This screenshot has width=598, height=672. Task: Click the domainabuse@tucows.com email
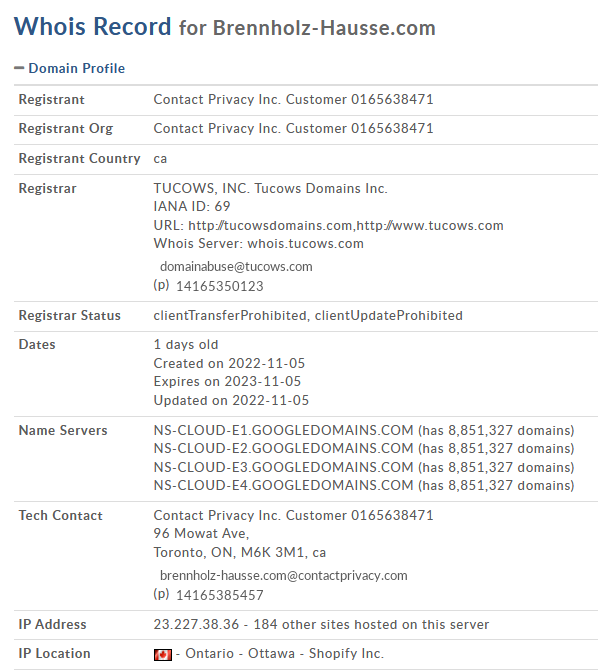pos(236,267)
